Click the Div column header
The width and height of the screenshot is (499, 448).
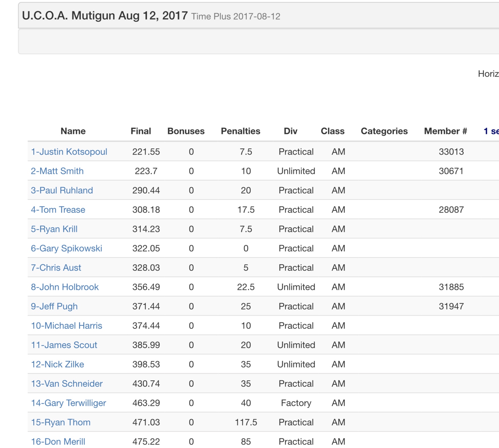tap(291, 131)
